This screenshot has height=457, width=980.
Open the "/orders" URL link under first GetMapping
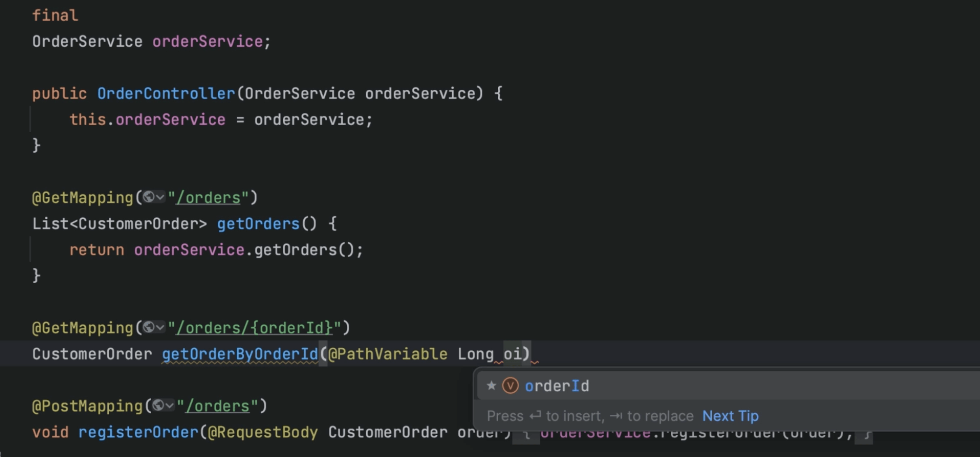coord(208,198)
